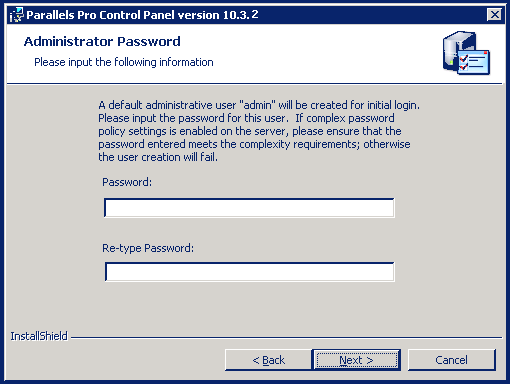Click the "Password:" label
The image size is (510, 384).
127,182
